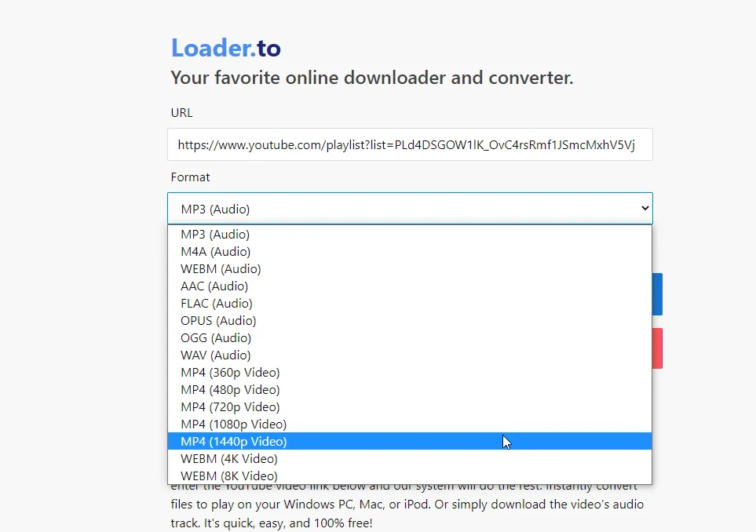The height and width of the screenshot is (532, 756).
Task: Select FLAC (Audio) option
Action: click(410, 304)
